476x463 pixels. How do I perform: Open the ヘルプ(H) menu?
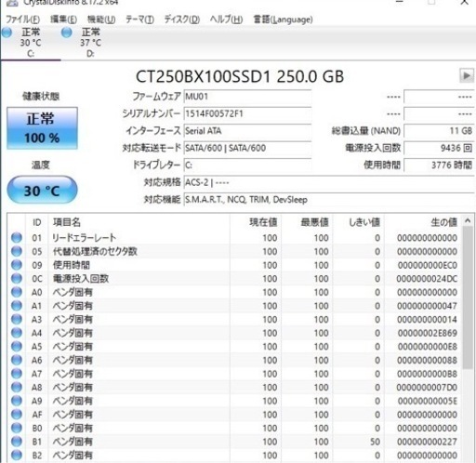coord(226,20)
